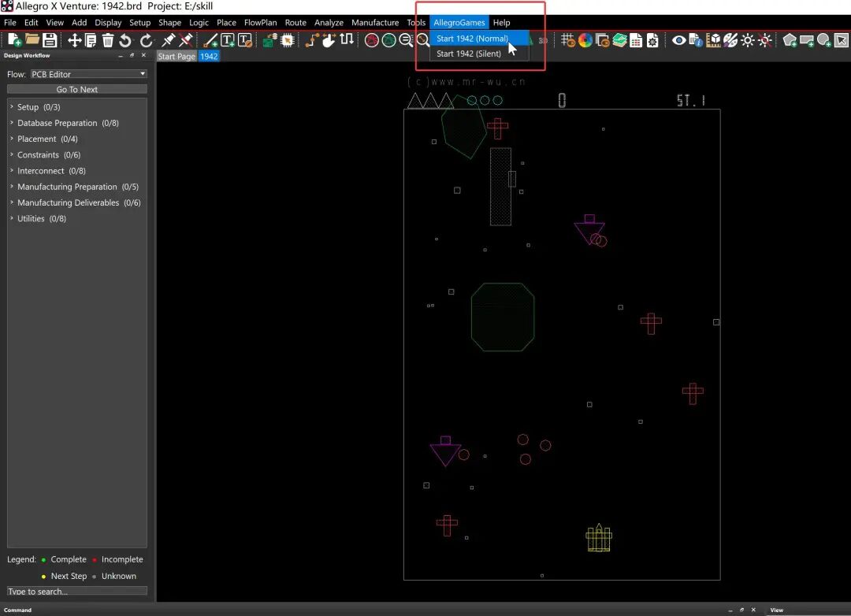Open the Manufacture menu

click(x=375, y=23)
